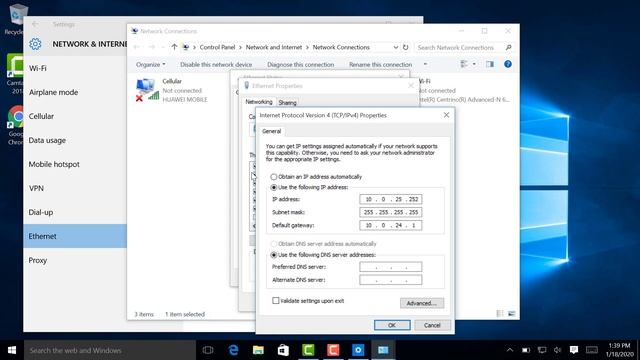Tick Validate settings upon exit checkbox
This screenshot has height=360, width=640.
point(276,301)
